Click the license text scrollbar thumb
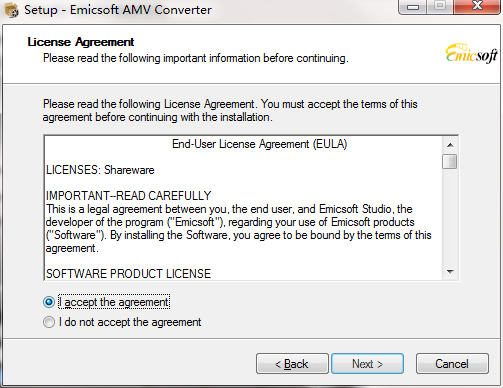The width and height of the screenshot is (503, 388). click(x=450, y=162)
